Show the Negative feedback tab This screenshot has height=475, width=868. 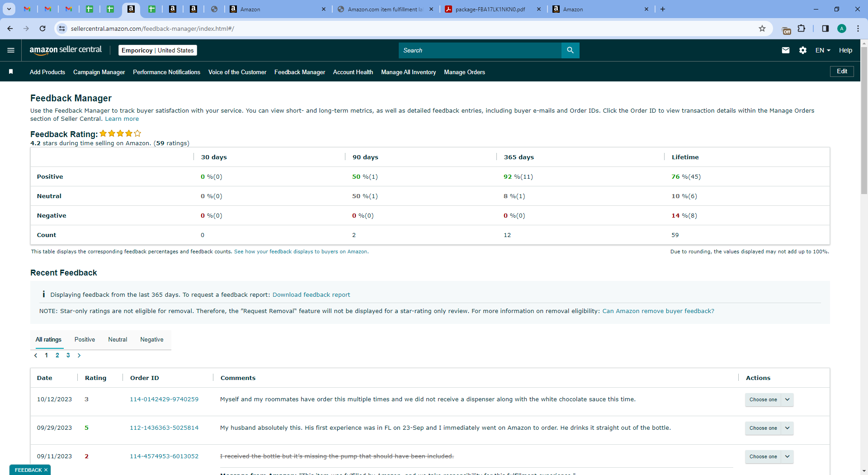pos(152,340)
